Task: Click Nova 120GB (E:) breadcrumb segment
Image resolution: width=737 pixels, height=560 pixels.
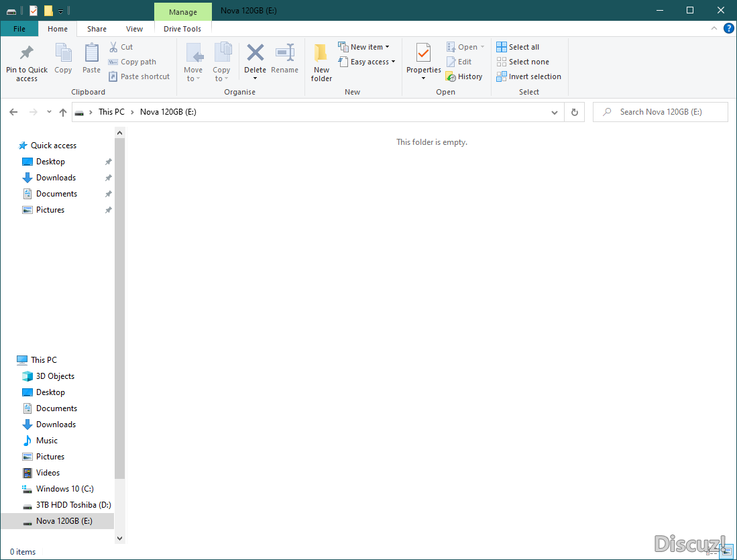Action: 168,112
